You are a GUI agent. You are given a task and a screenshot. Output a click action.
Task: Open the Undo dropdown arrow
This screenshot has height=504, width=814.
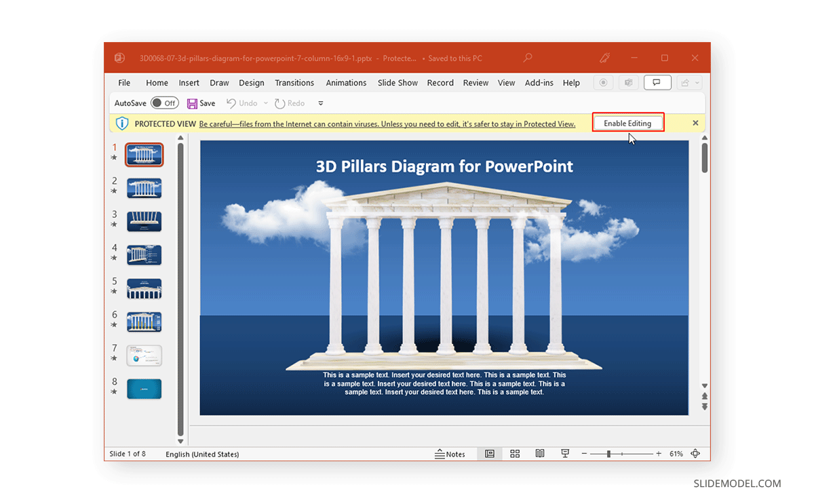tap(265, 102)
